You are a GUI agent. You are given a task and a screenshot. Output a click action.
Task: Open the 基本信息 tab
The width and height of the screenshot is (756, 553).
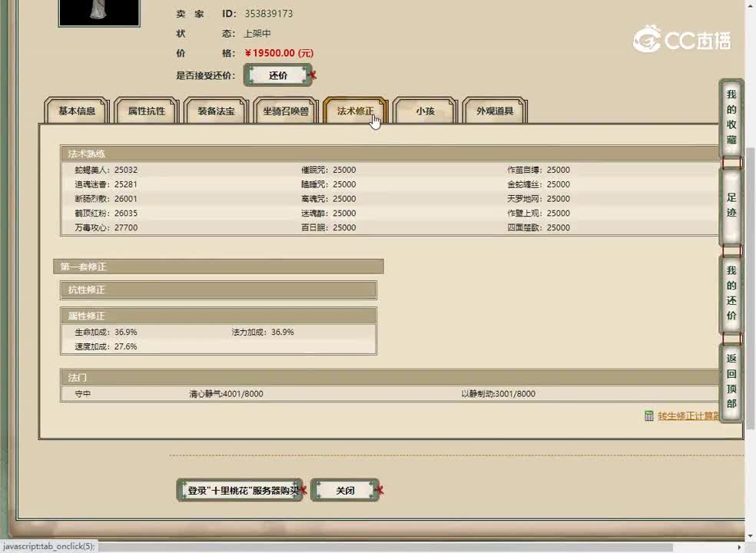(77, 111)
